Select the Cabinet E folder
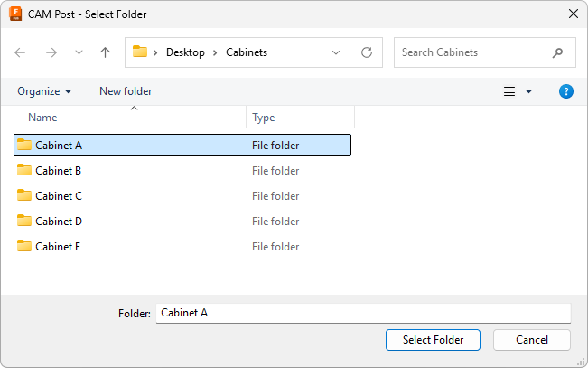Image resolution: width=588 pixels, height=368 pixels. pos(59,246)
